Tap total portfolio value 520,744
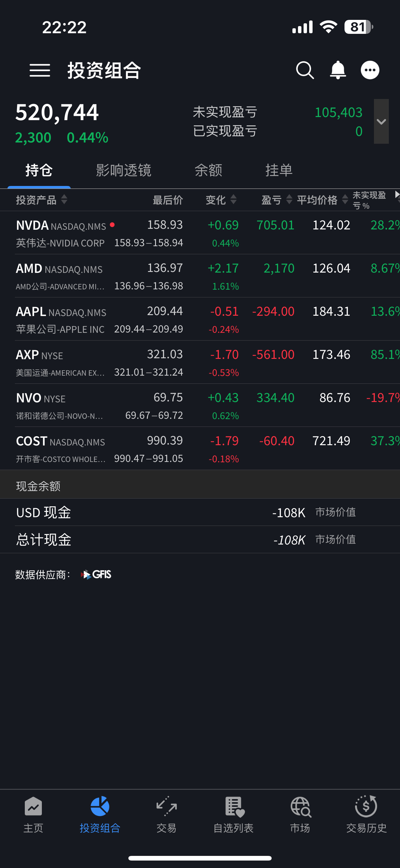 [57, 112]
